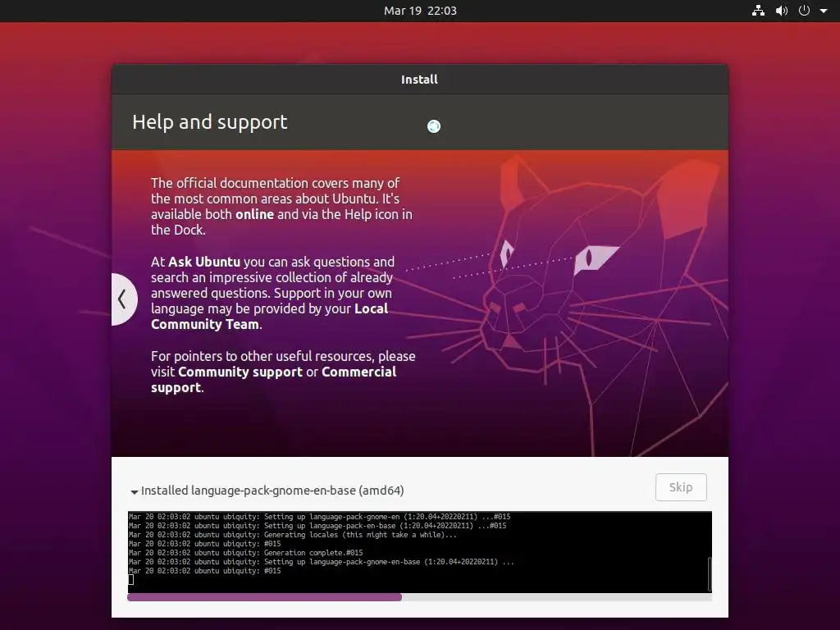The width and height of the screenshot is (840, 630).
Task: Click the 'Help and support' heading
Action: pyautogui.click(x=209, y=122)
